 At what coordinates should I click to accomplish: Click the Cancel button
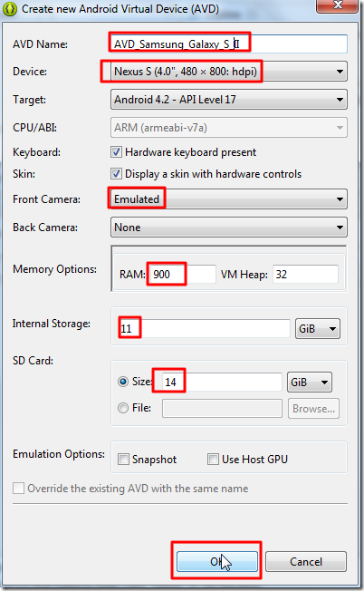(306, 562)
